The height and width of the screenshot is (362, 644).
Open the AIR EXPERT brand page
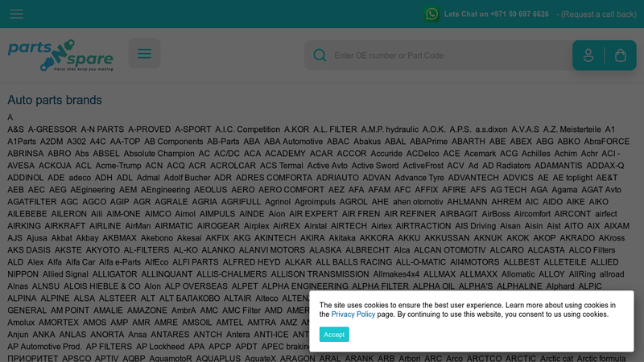coord(313,214)
